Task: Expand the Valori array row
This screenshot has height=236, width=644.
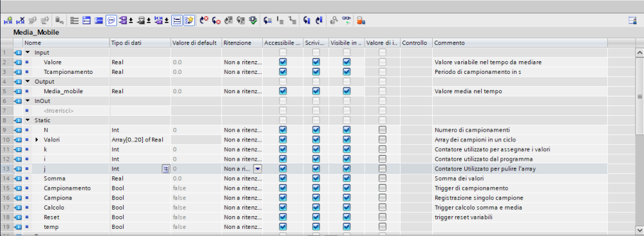Action: (37, 140)
